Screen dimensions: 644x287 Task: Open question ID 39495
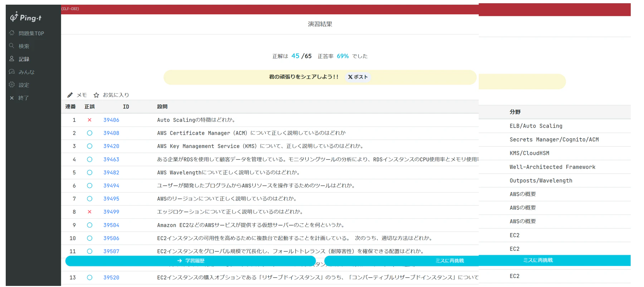[x=111, y=199]
